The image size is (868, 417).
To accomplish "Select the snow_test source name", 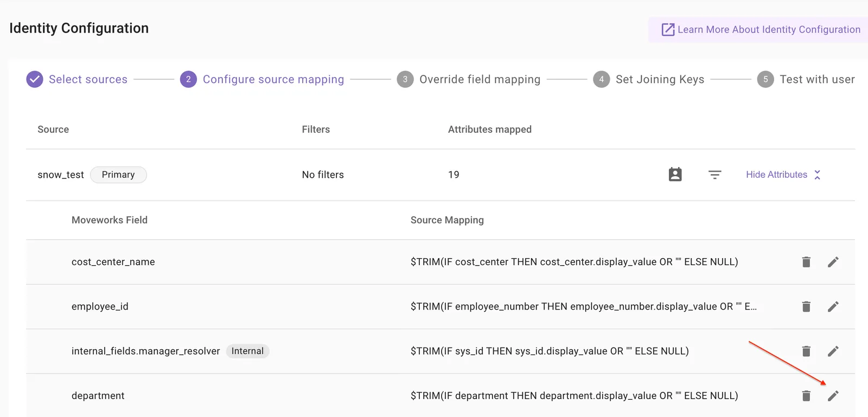I will click(x=61, y=175).
